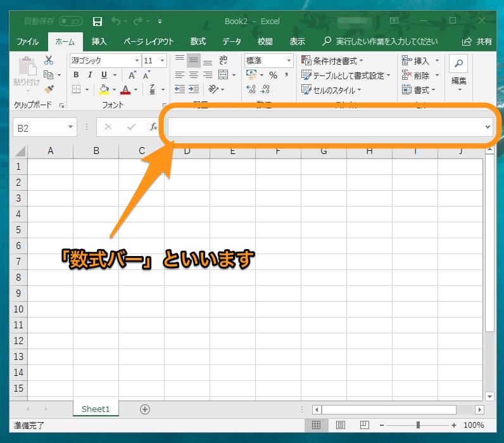The width and height of the screenshot is (504, 443).
Task: Switch to the 校閲 tab
Action: [265, 41]
